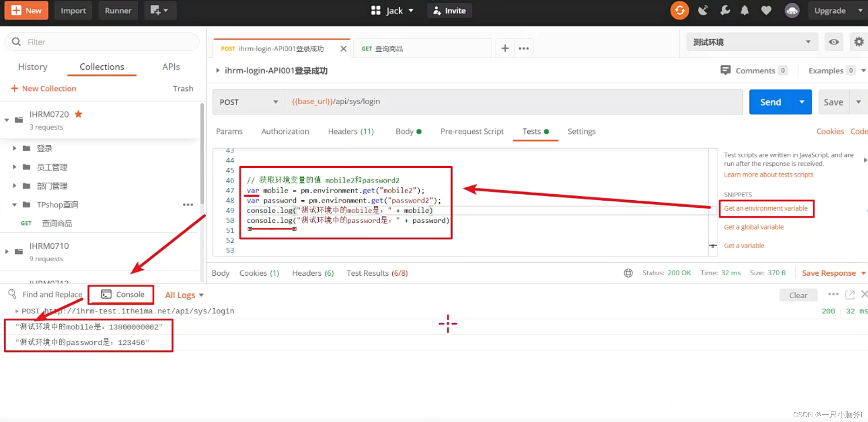868x422 pixels.
Task: Open the console three-dot options
Action: (x=833, y=294)
